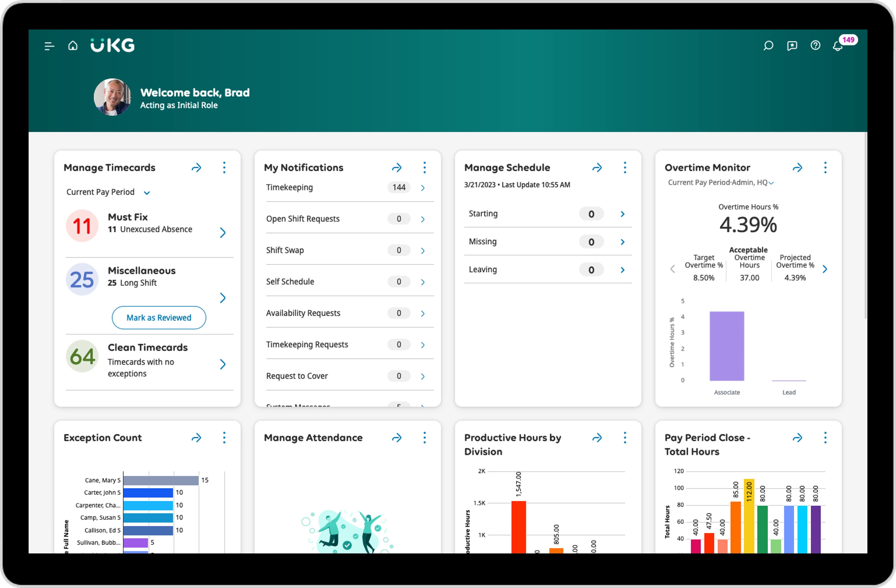
Task: Open the help question mark icon
Action: (815, 46)
